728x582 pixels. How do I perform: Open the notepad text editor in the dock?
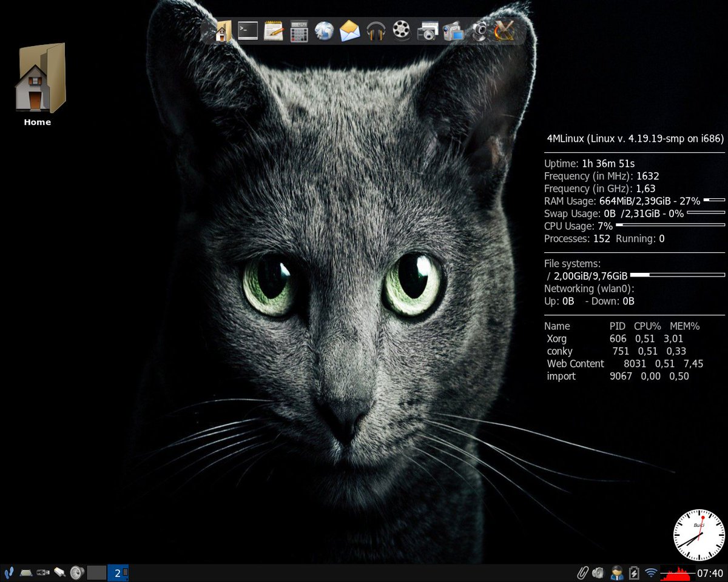coord(274,30)
